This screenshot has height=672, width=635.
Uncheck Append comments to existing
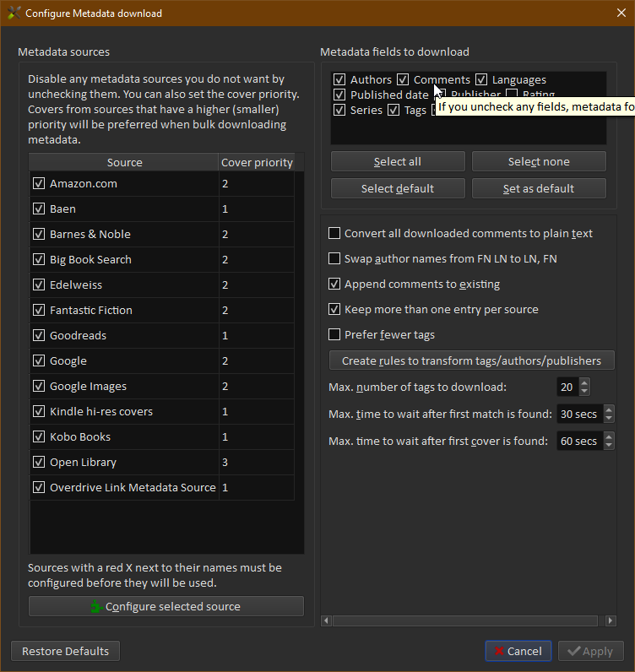pyautogui.click(x=334, y=284)
